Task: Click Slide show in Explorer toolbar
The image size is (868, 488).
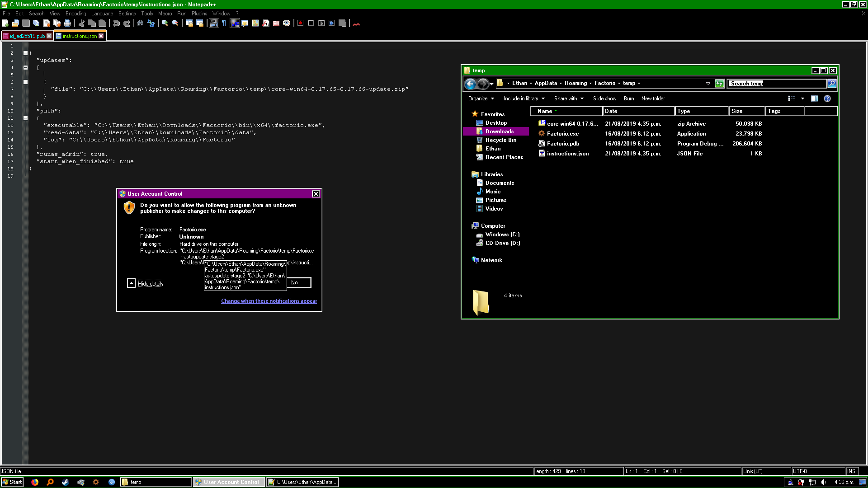Action: click(604, 99)
